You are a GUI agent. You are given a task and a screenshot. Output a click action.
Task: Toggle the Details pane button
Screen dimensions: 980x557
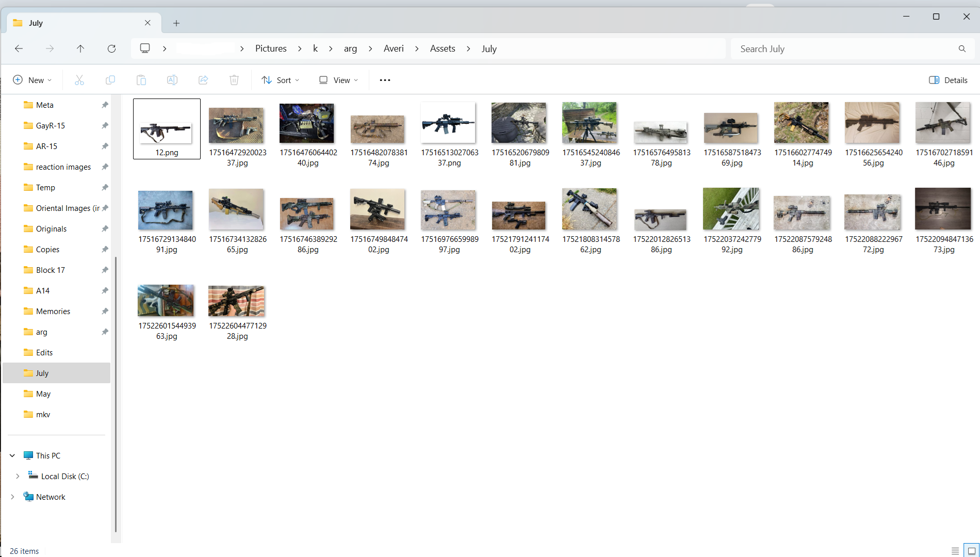click(948, 80)
